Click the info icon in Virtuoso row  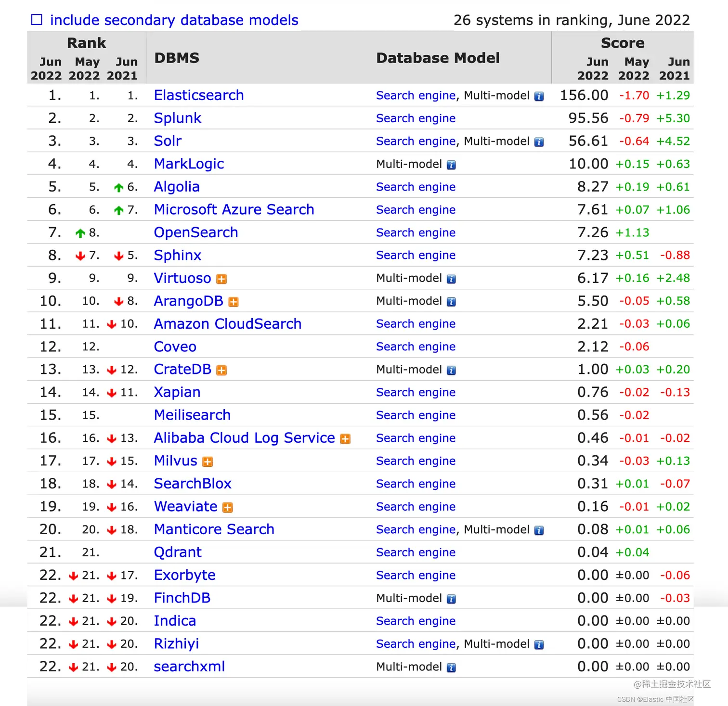(x=451, y=279)
